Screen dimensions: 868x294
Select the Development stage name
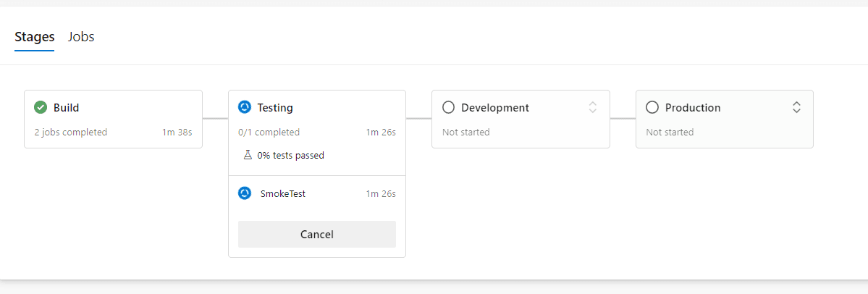pyautogui.click(x=495, y=108)
